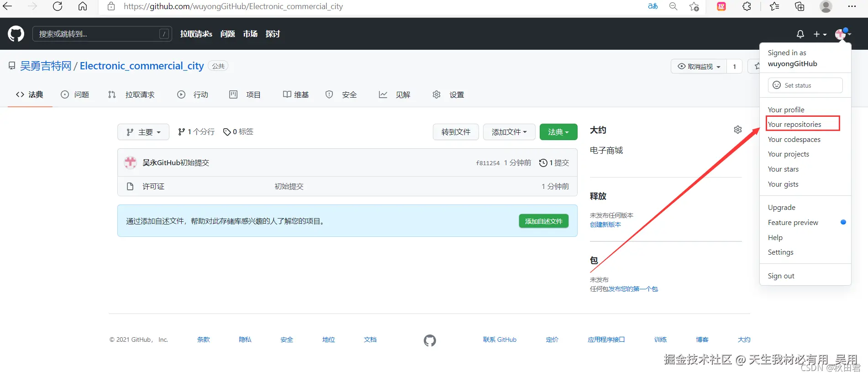
Task: Open the browser profile avatar
Action: click(x=826, y=6)
